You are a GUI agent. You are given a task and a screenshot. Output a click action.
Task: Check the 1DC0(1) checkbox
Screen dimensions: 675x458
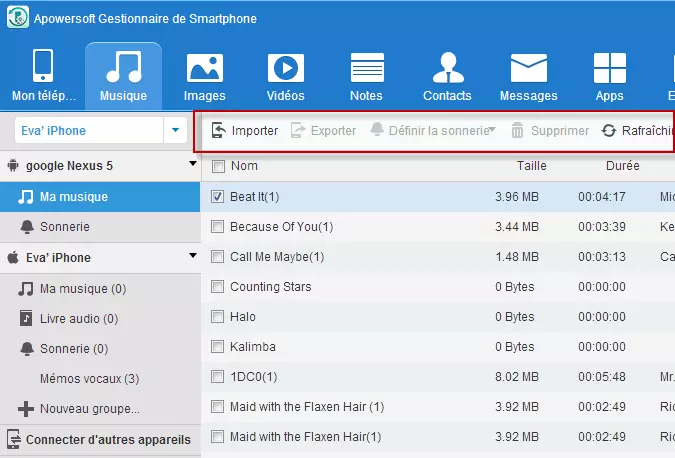[217, 377]
